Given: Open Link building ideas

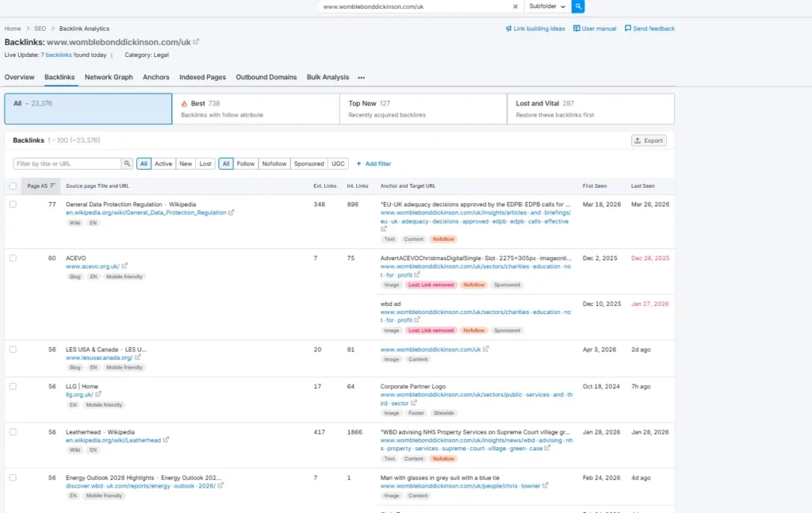Looking at the screenshot, I should (535, 29).
